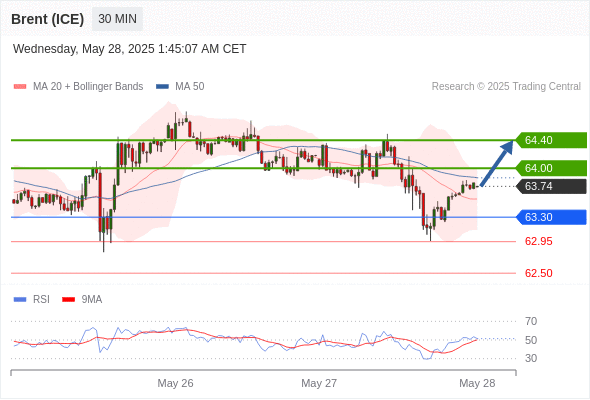The height and width of the screenshot is (400, 590).
Task: Click the RSI blue legend swatch
Action: [x=20, y=300]
